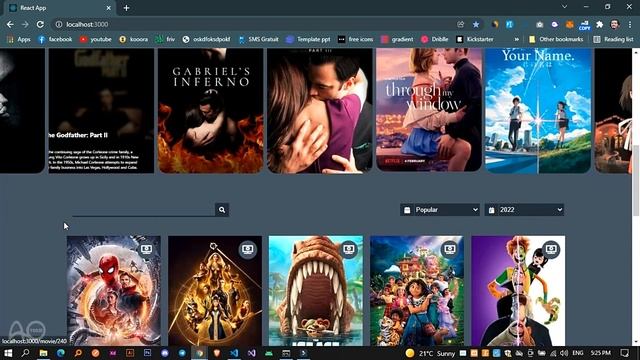Select the Gabriel's Inferno carousel card

click(211, 111)
